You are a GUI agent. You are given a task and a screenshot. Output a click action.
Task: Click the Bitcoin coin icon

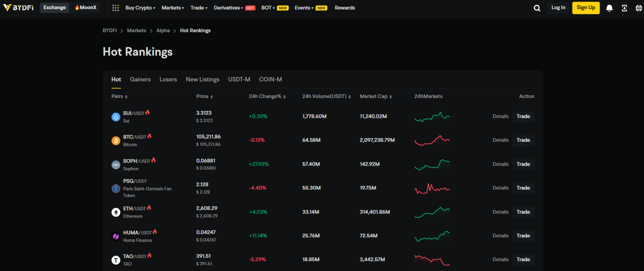116,141
